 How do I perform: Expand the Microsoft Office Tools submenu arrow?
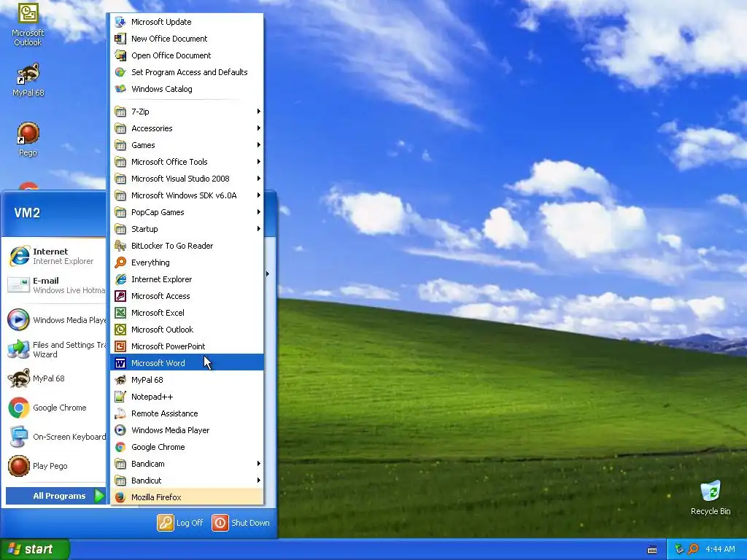point(259,162)
